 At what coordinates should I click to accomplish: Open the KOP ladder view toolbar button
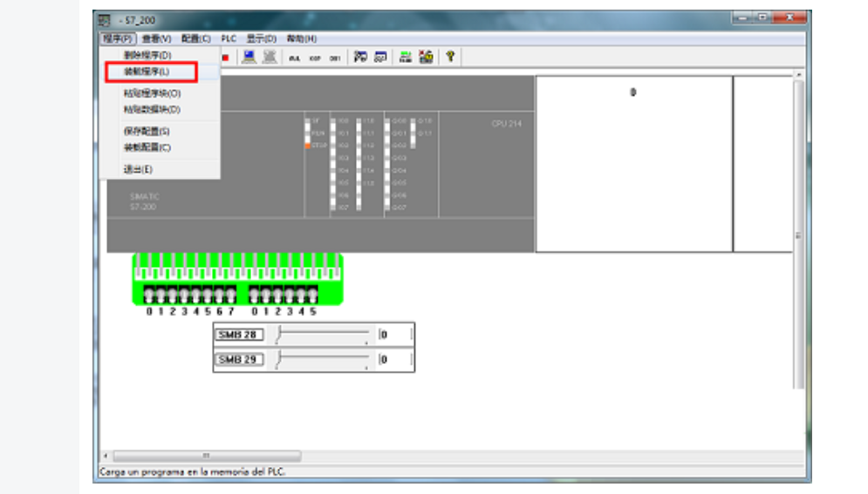pyautogui.click(x=315, y=58)
